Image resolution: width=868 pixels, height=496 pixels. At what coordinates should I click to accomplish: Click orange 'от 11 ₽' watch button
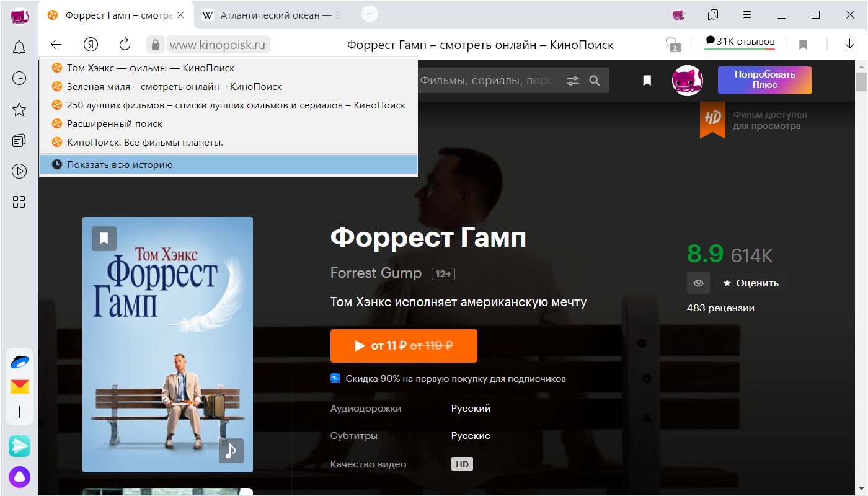pos(404,346)
